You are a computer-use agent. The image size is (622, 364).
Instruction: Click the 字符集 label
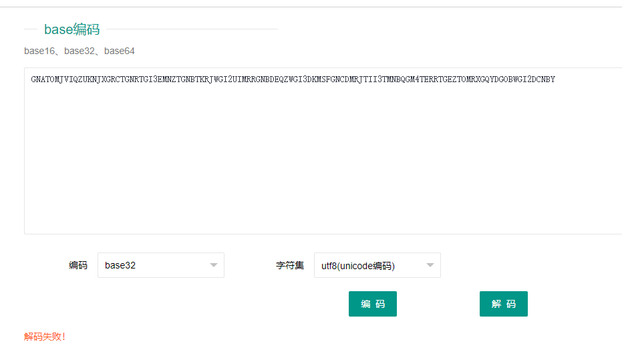[290, 265]
